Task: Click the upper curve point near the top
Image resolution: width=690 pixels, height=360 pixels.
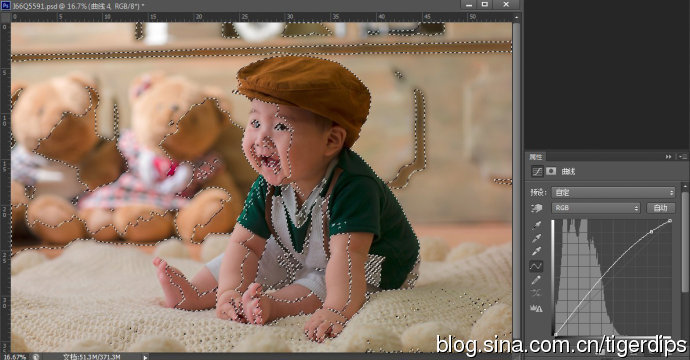Action: click(652, 231)
